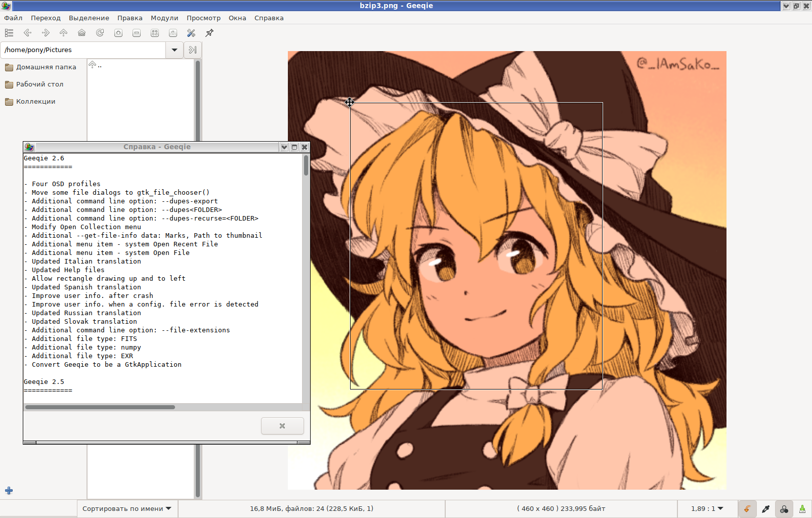This screenshot has height=518, width=812.
Task: Click the displayed bzip3.png image
Action: 507,270
